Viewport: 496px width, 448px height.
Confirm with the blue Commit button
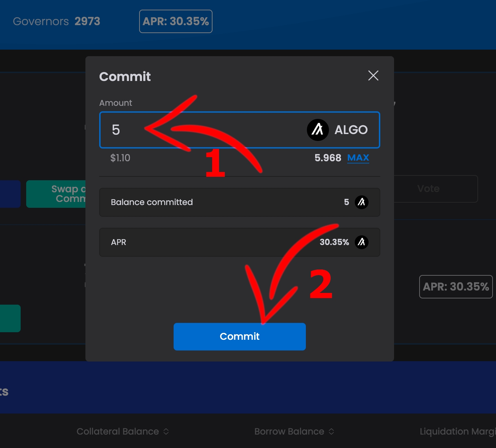(x=239, y=336)
